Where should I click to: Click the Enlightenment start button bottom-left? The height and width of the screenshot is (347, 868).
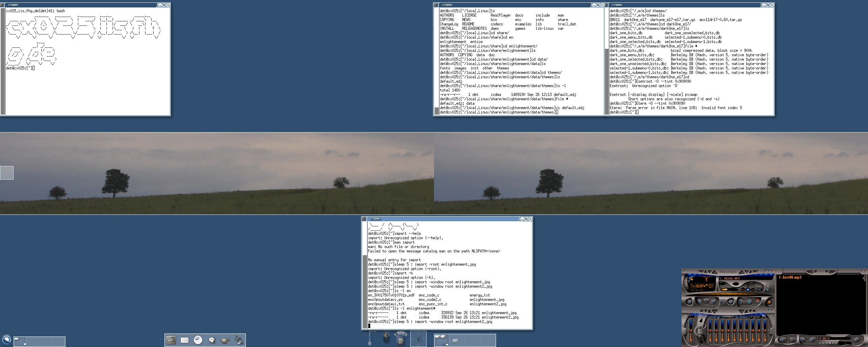(6, 340)
